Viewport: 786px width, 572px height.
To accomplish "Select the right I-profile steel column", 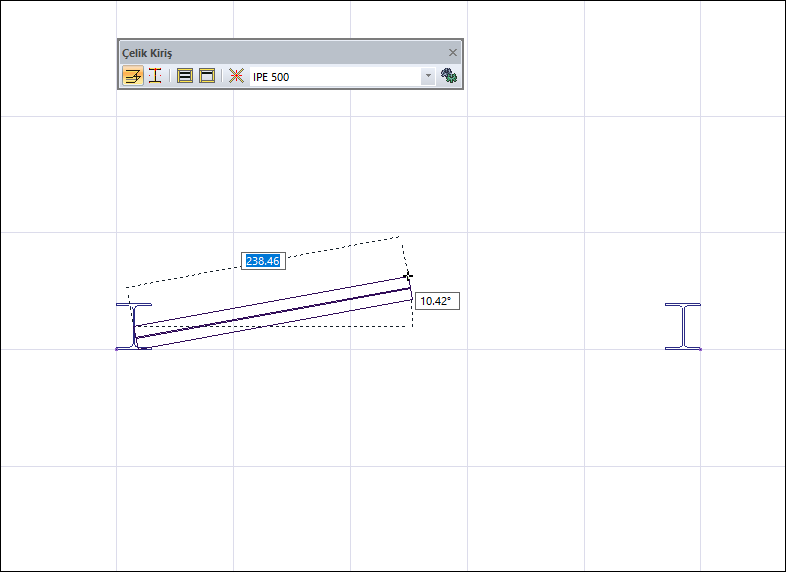I will [683, 326].
